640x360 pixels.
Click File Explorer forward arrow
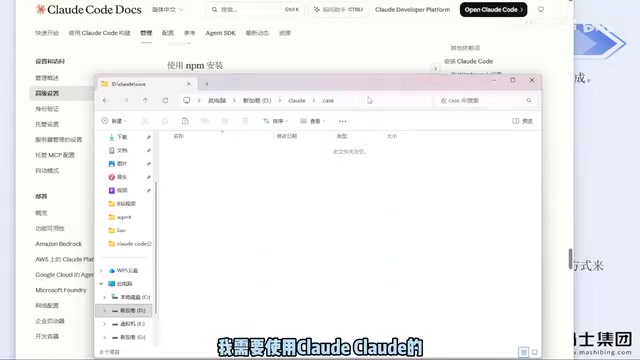click(x=126, y=100)
